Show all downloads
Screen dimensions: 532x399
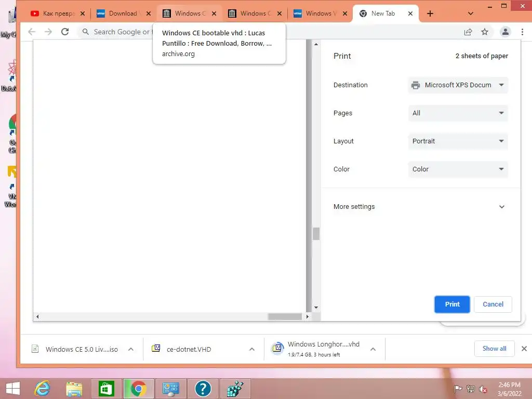click(x=494, y=349)
